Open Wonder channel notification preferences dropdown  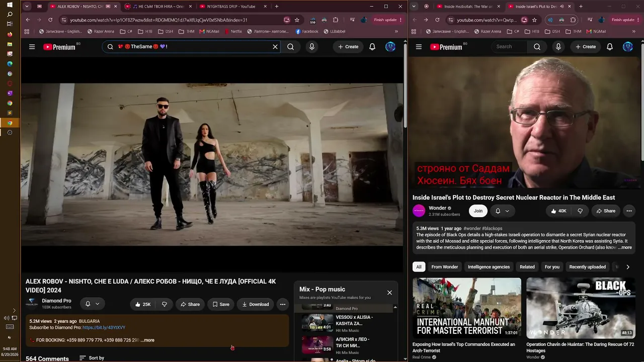[502, 211]
